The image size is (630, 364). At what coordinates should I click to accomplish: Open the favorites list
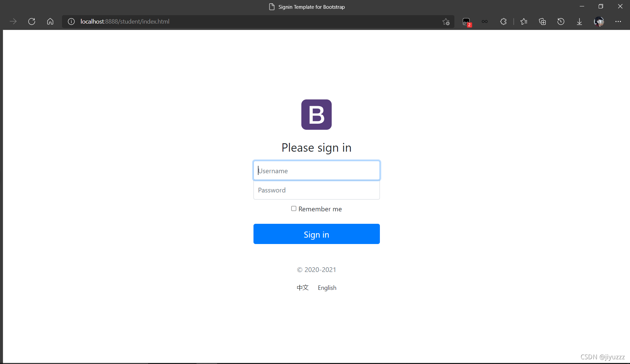(523, 22)
